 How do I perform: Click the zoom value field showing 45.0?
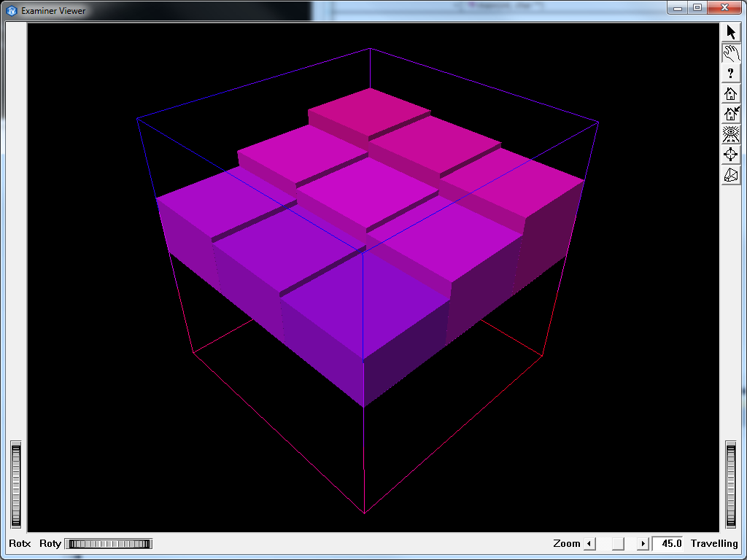669,543
